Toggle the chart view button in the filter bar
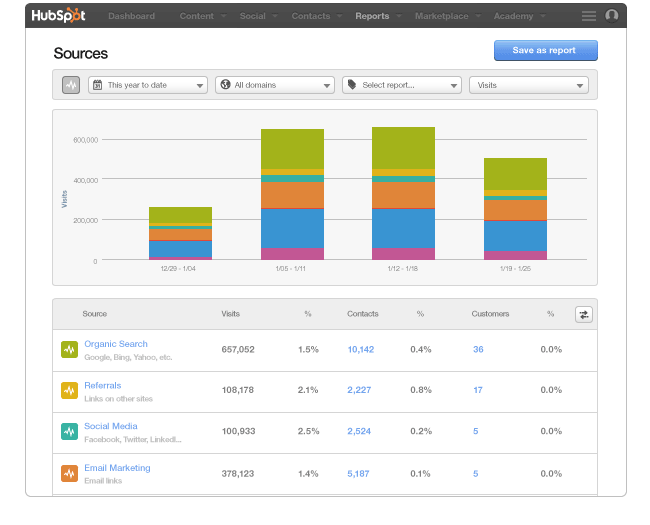The image size is (650, 525). 71,86
